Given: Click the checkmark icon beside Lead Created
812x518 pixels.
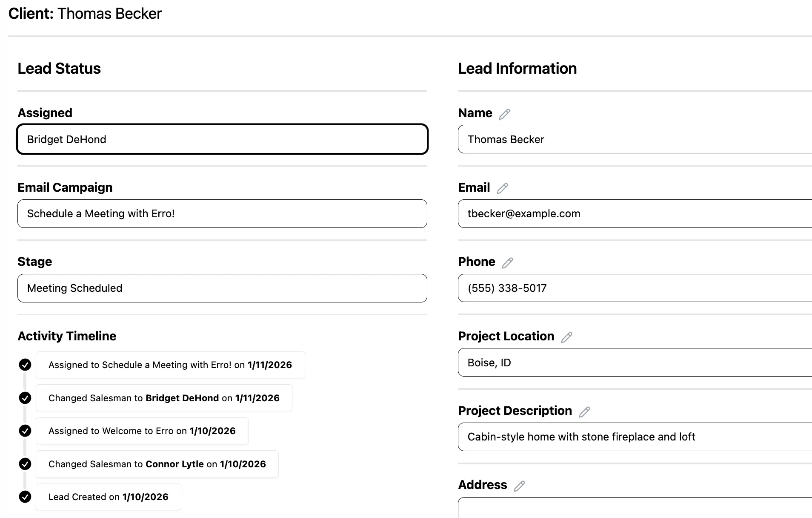Looking at the screenshot, I should coord(25,497).
